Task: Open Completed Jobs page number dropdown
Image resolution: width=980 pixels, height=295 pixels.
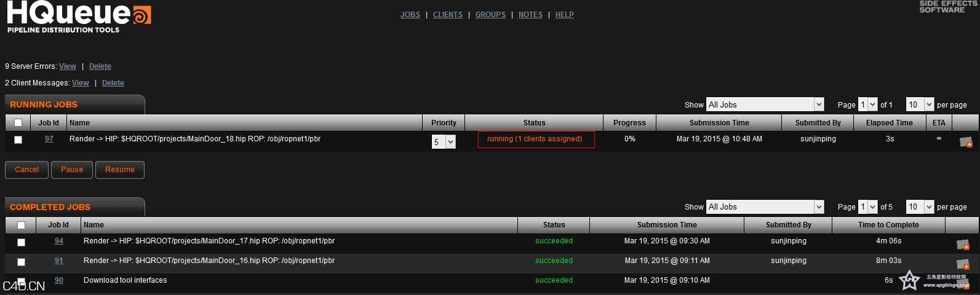Action: [867, 207]
